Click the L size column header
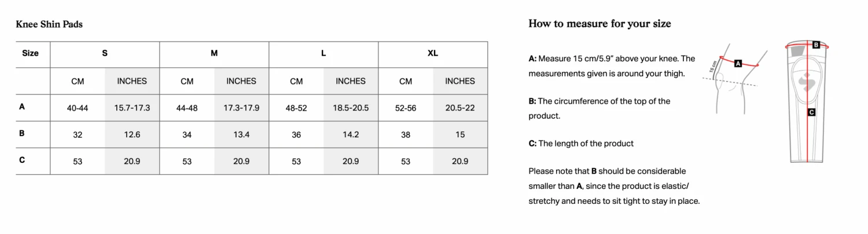Image resolution: width=868 pixels, height=234 pixels. tap(323, 53)
